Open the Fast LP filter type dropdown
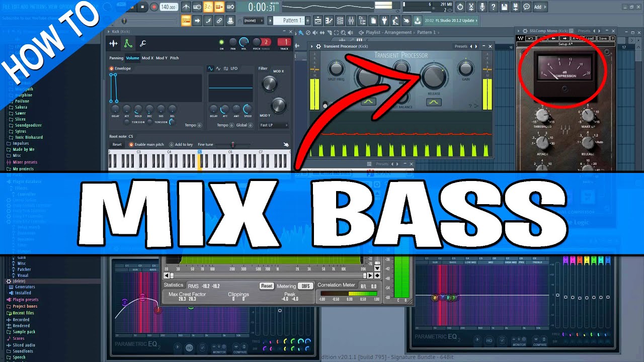The width and height of the screenshot is (644, 362). point(274,125)
